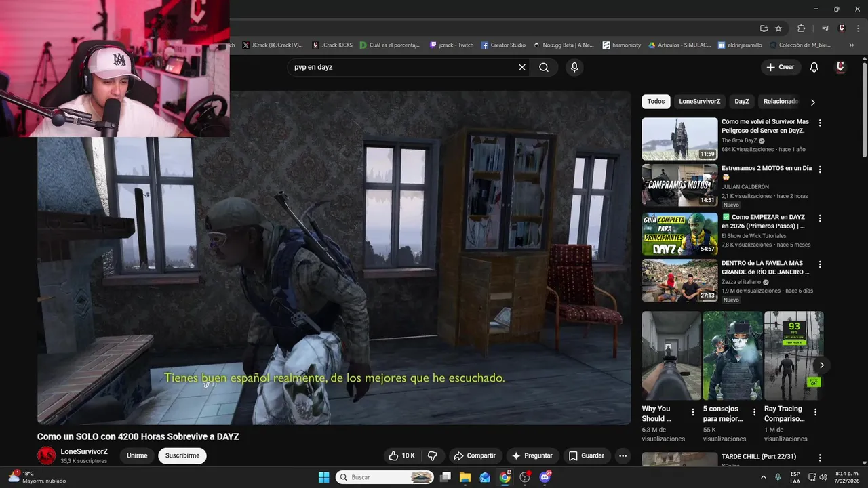Start voice search with microphone icon

[x=574, y=67]
